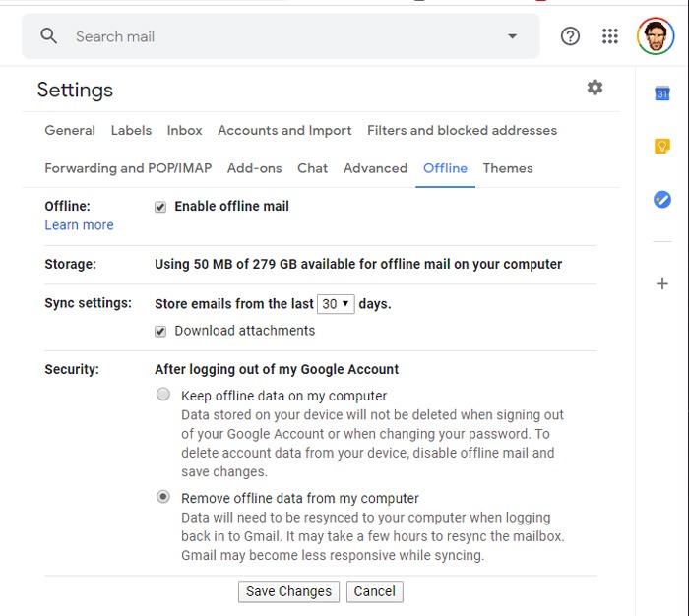Open the 30 days sync dropdown

(336, 304)
